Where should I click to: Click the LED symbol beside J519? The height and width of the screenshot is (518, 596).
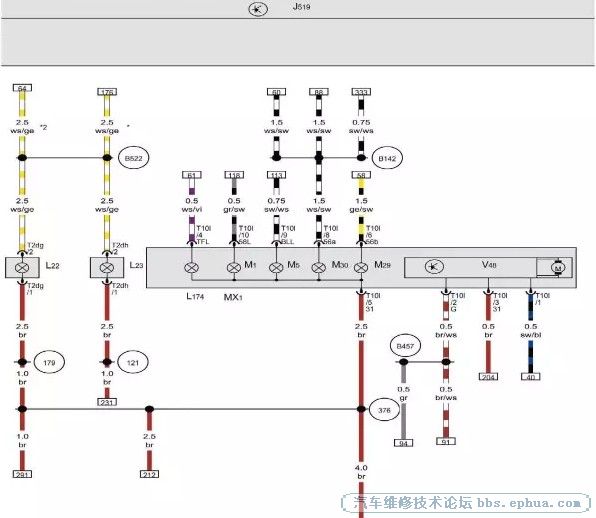click(258, 9)
